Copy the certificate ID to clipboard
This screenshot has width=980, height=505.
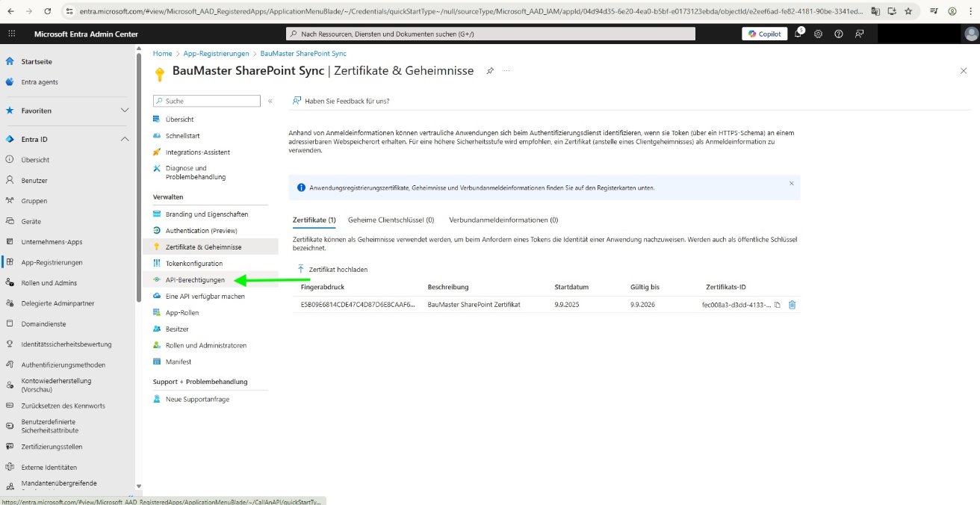click(778, 305)
